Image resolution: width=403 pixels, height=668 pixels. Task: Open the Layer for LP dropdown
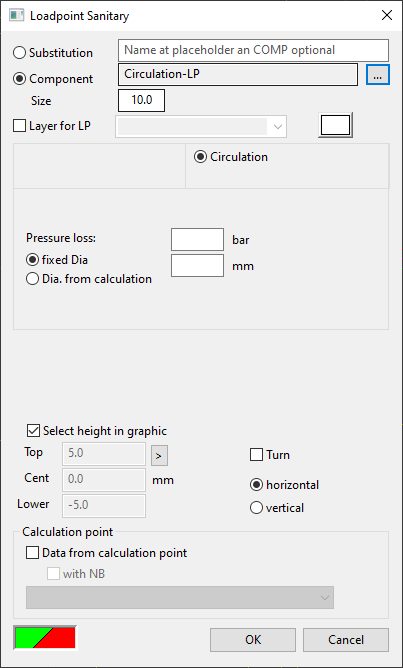click(x=201, y=127)
